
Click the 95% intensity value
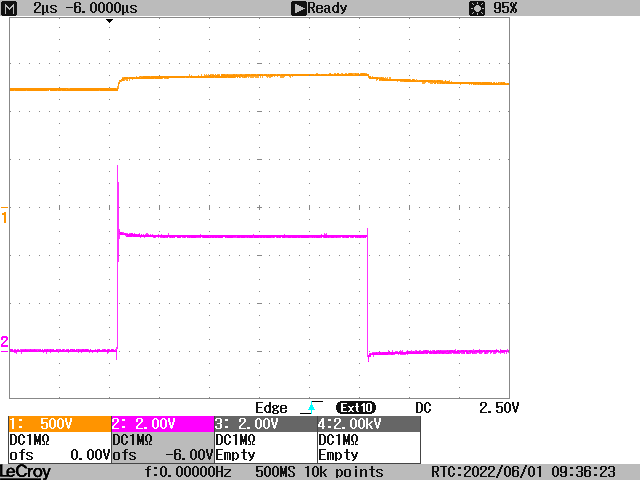[x=505, y=8]
